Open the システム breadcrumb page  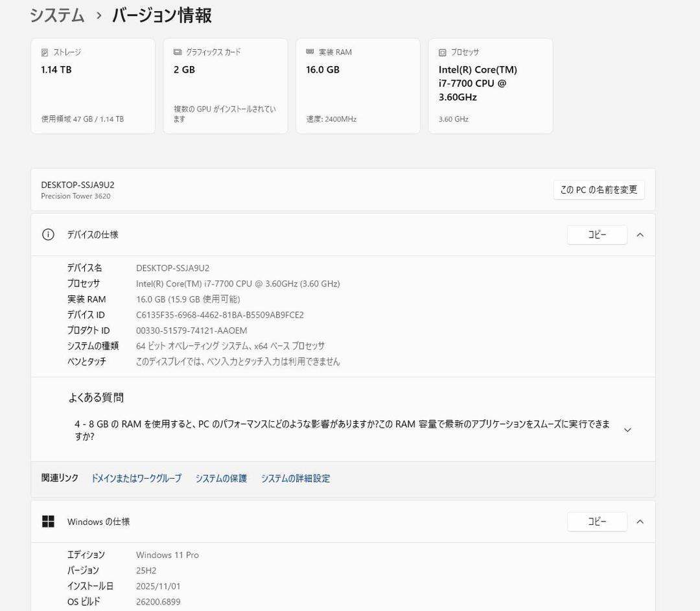pyautogui.click(x=56, y=15)
